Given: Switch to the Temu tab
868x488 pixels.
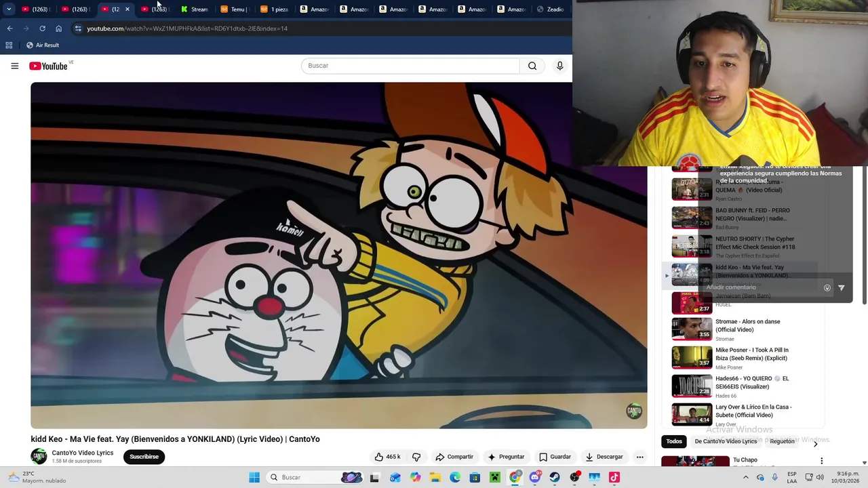Looking at the screenshot, I should coord(234,9).
